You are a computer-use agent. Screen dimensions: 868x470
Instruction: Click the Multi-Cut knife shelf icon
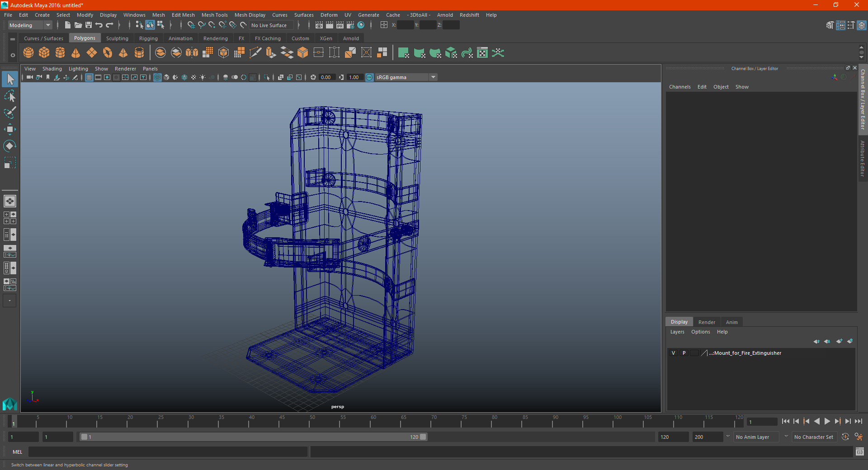pos(255,53)
